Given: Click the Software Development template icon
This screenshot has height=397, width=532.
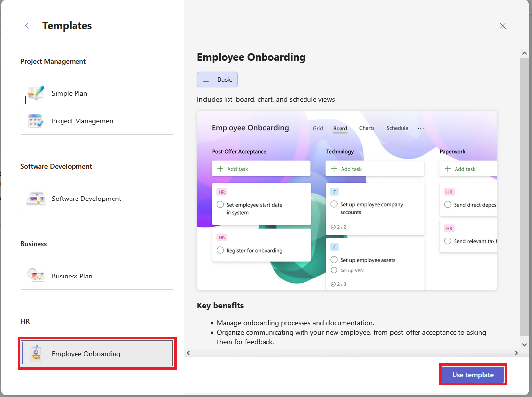Looking at the screenshot, I should click(36, 198).
